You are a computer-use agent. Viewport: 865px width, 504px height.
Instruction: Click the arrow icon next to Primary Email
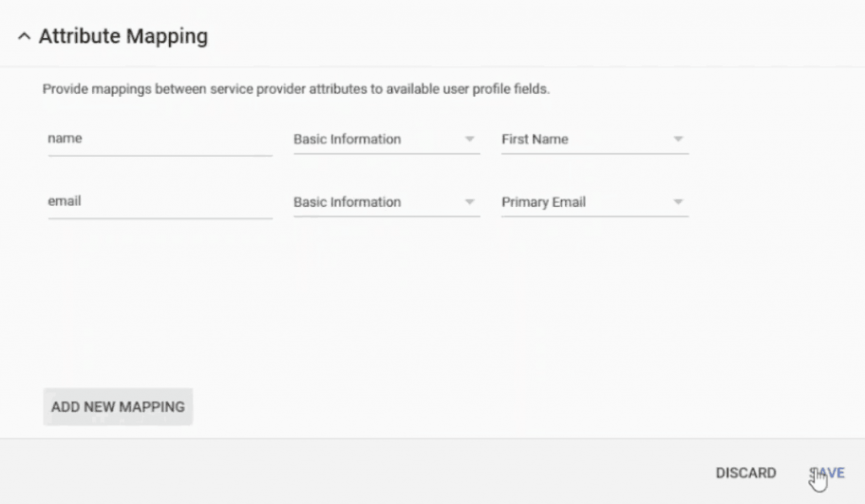click(x=678, y=202)
